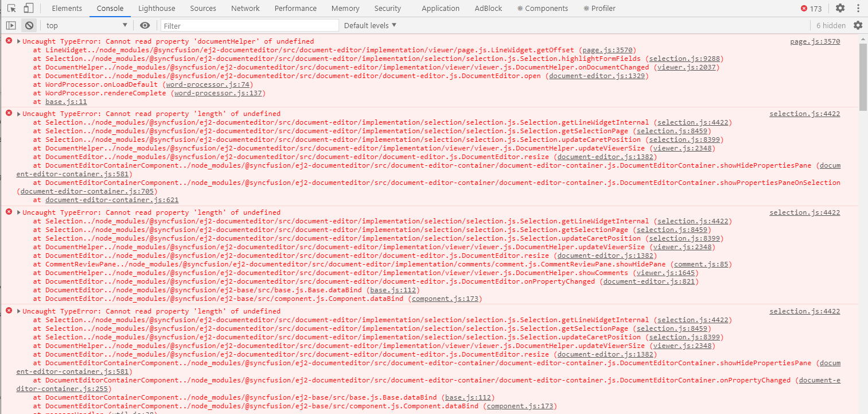Click the red 173 error count
This screenshot has width=868, height=414.
(812, 9)
